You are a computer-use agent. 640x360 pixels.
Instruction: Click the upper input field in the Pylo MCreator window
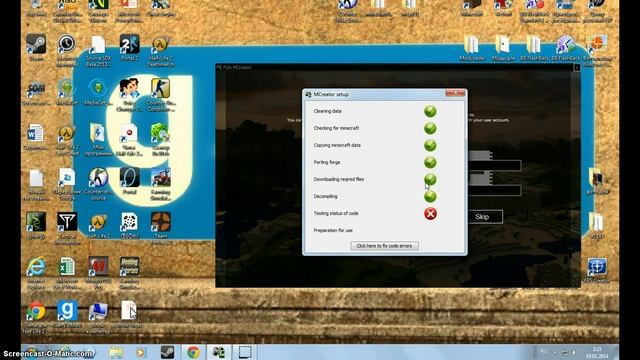[x=495, y=165]
